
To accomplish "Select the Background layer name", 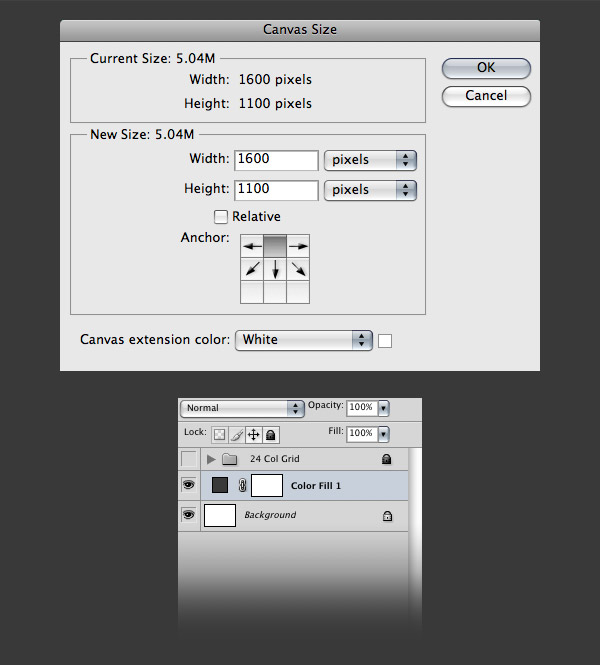I will (270, 515).
